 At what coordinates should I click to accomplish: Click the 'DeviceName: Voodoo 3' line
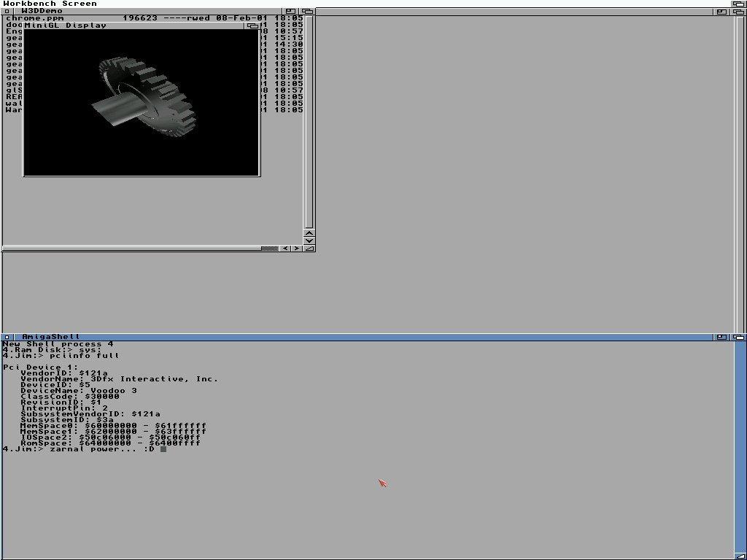(x=79, y=391)
